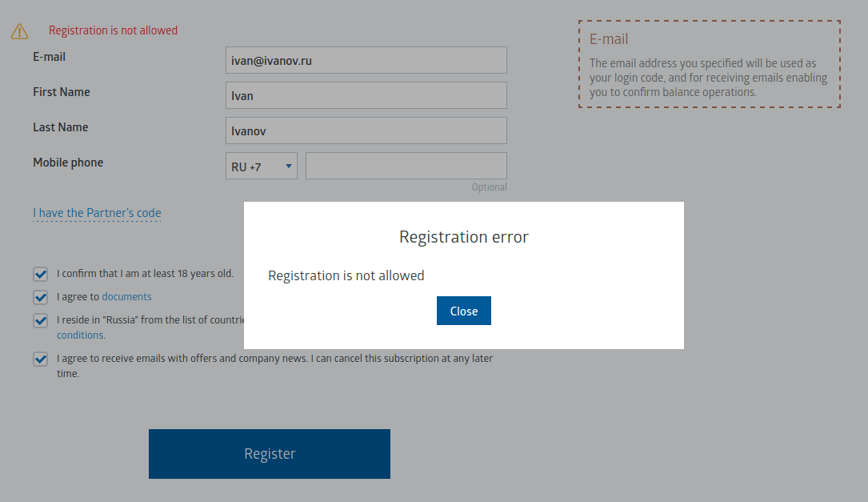Click the empty mobile phone number field
The height and width of the screenshot is (502, 868).
(406, 166)
